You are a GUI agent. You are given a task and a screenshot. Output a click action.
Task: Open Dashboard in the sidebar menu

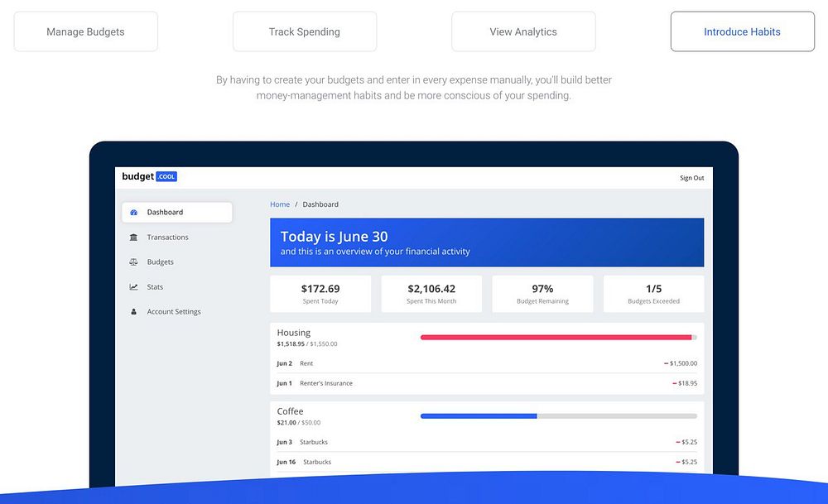(x=177, y=212)
